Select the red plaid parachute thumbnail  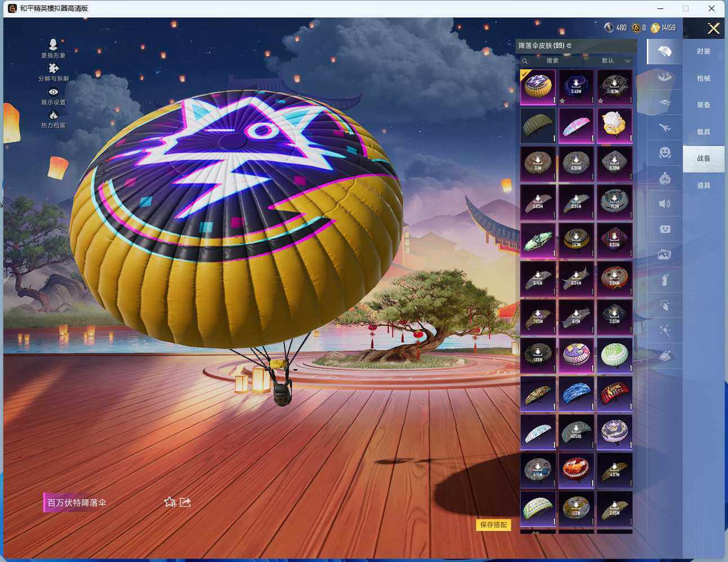point(615,393)
